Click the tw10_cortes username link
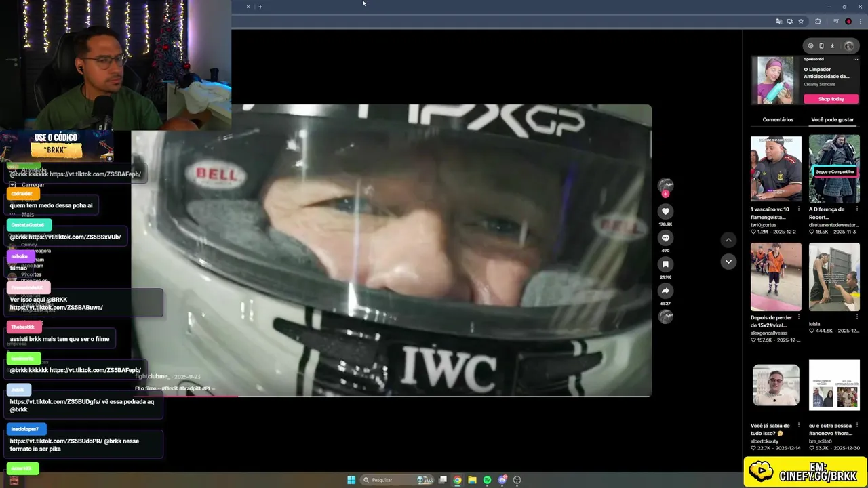 point(764,225)
